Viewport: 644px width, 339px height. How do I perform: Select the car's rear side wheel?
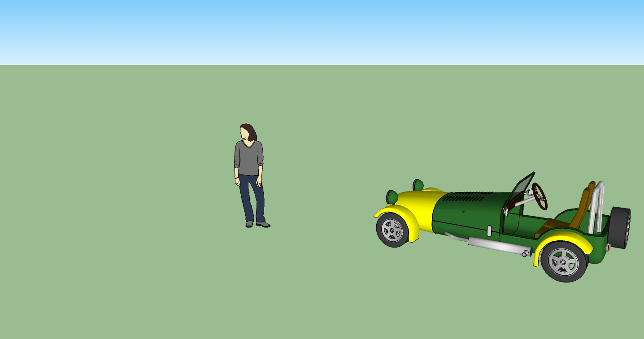[564, 262]
